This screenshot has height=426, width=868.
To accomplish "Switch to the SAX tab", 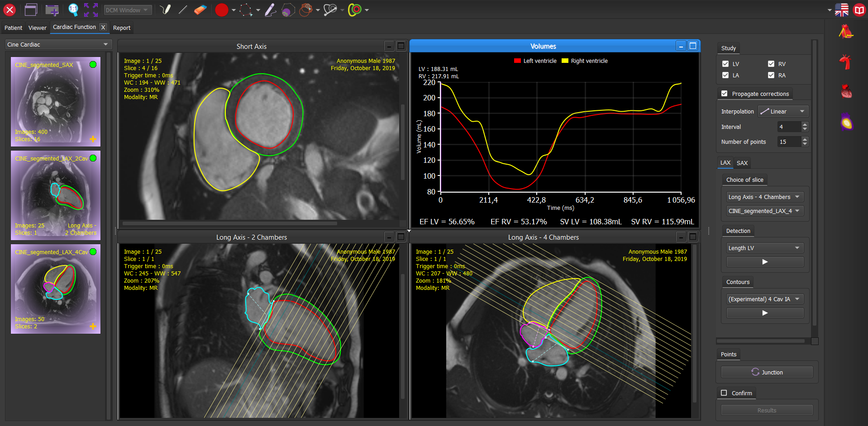I will point(742,163).
